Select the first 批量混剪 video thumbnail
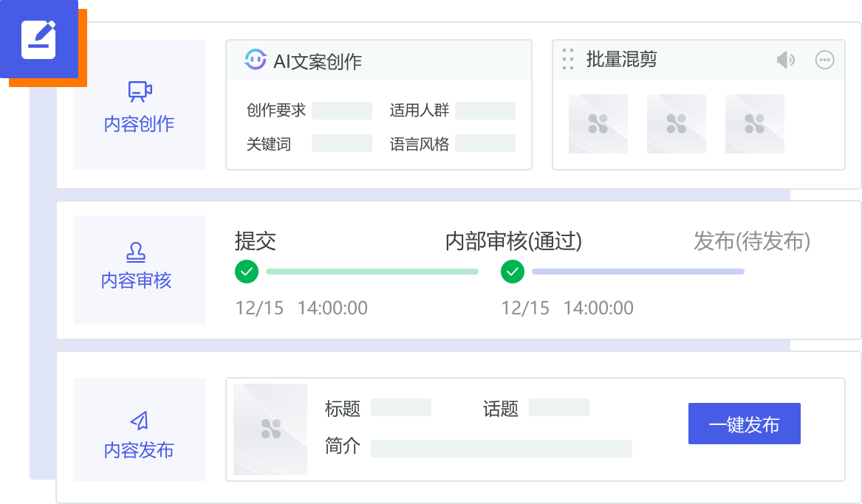Viewport: 862px width, 504px height. [598, 124]
